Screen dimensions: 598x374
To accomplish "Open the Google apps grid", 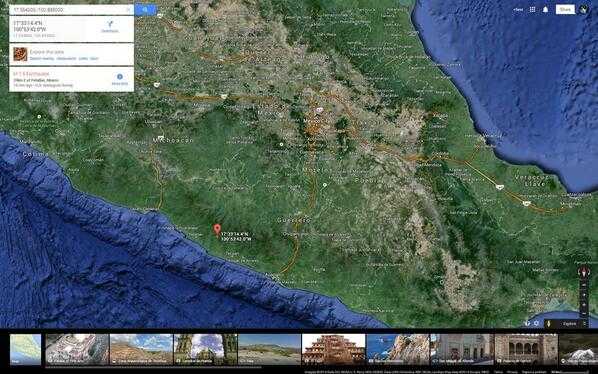I will click(532, 10).
